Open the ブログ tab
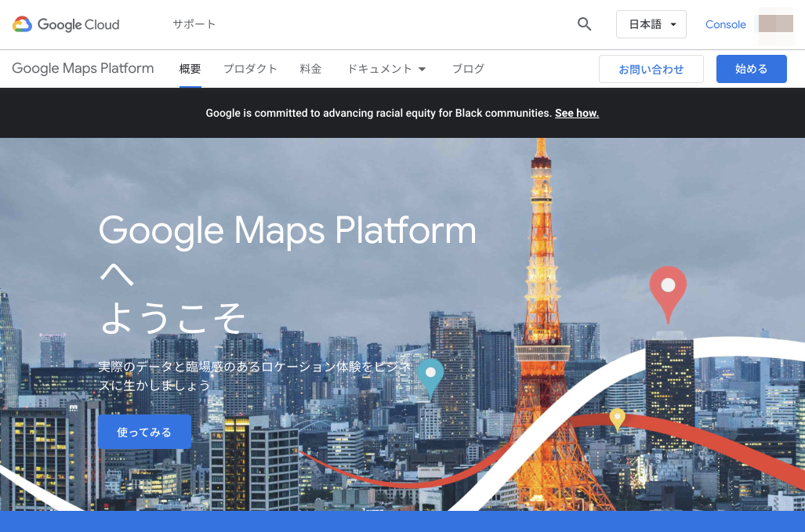Screen dimensions: 805x532 [468, 69]
